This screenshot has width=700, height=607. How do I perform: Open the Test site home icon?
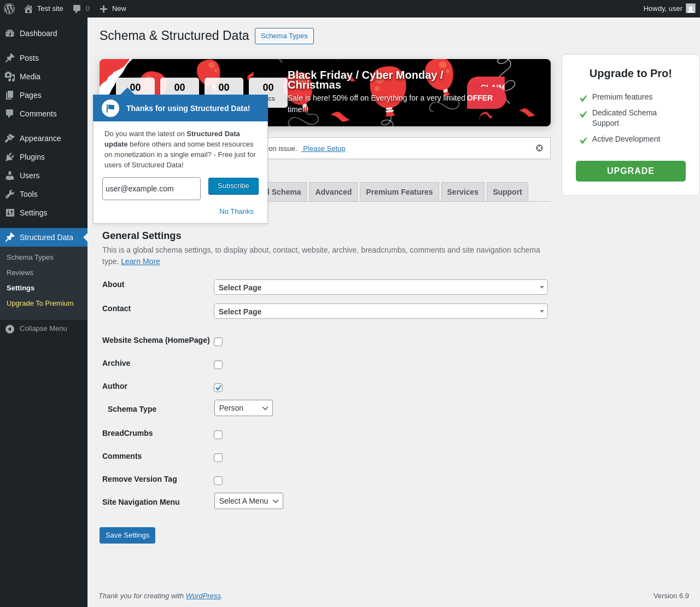pyautogui.click(x=28, y=9)
